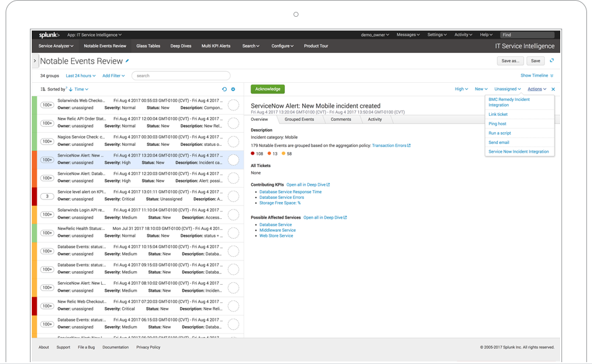The image size is (592, 364).
Task: Select circle for Nagios Service Check event
Action: (233, 141)
